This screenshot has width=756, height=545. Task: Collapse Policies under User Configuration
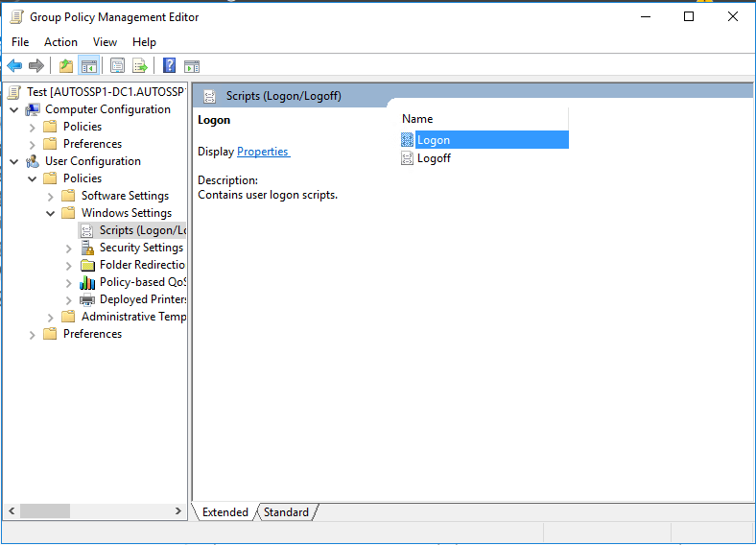pyautogui.click(x=33, y=178)
